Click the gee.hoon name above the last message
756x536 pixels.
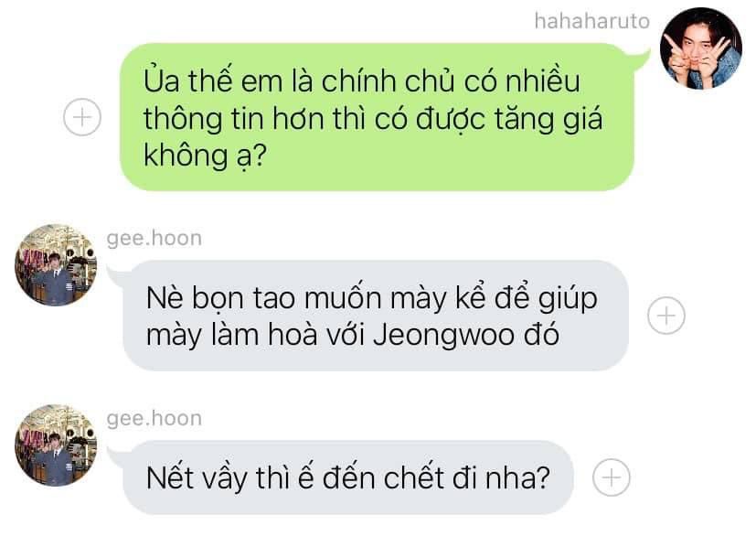pos(154,418)
